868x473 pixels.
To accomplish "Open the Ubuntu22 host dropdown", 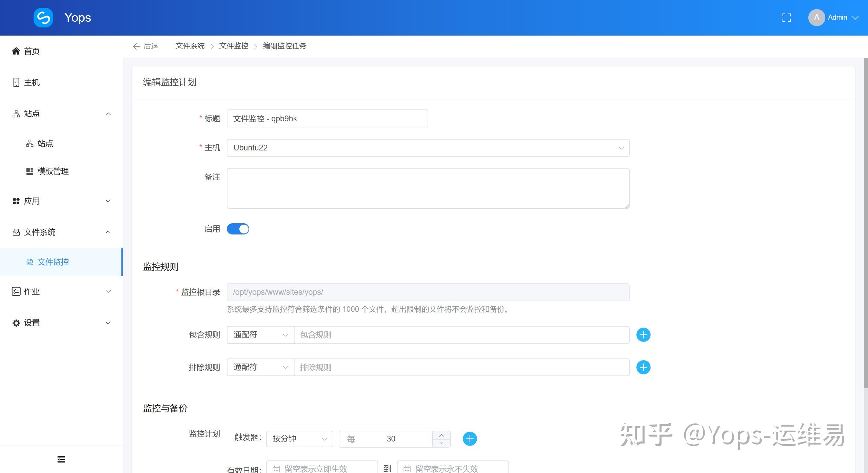I will pos(621,148).
